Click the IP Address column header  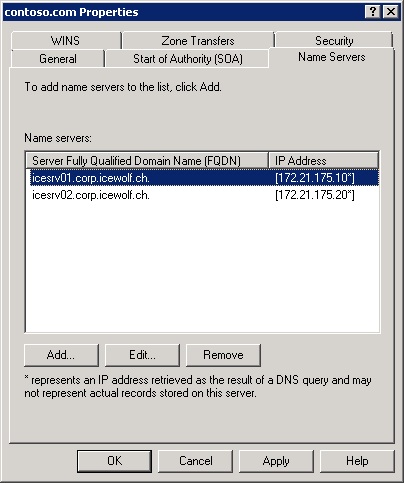point(324,161)
